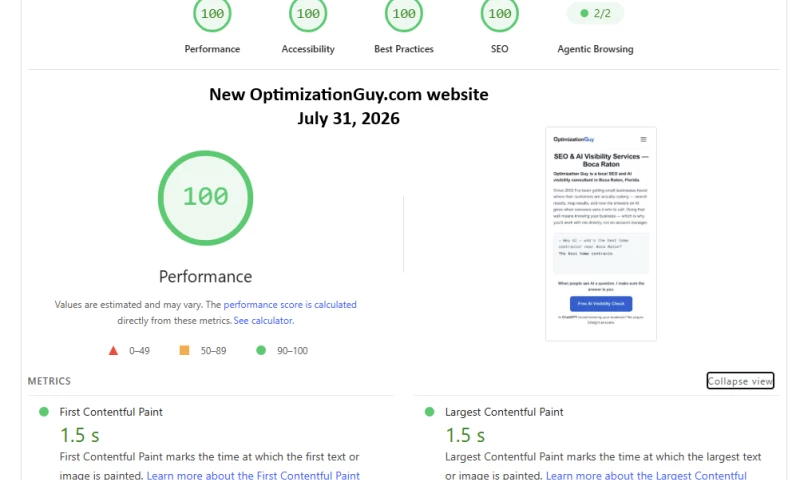Click the '90–100' legend range text
The height and width of the screenshot is (480, 800).
(292, 350)
